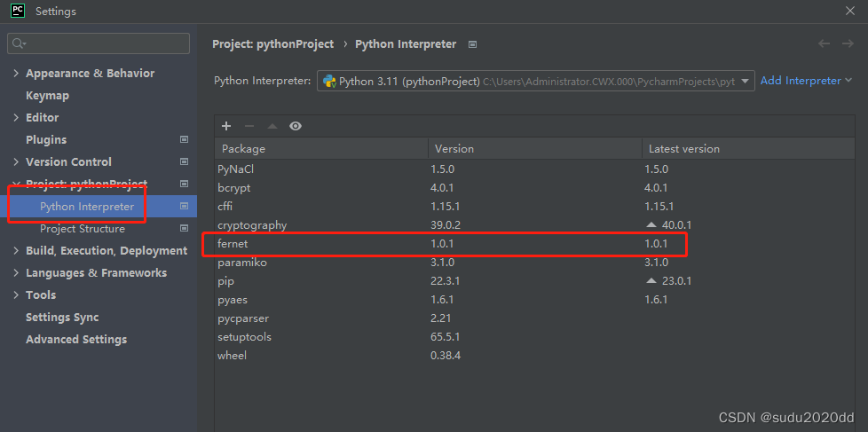Click upgrade arrow beside pip 23.0.1
Viewport: 868px width, 432px height.
651,281
